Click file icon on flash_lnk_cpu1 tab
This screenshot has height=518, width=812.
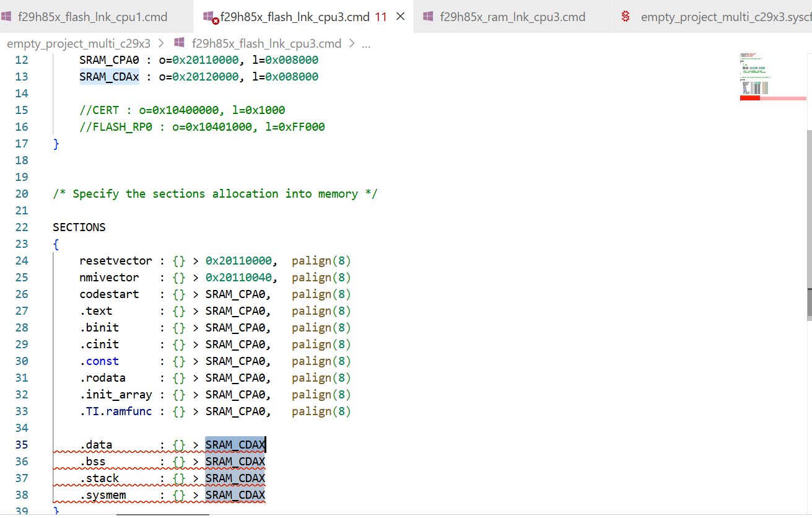click(6, 17)
